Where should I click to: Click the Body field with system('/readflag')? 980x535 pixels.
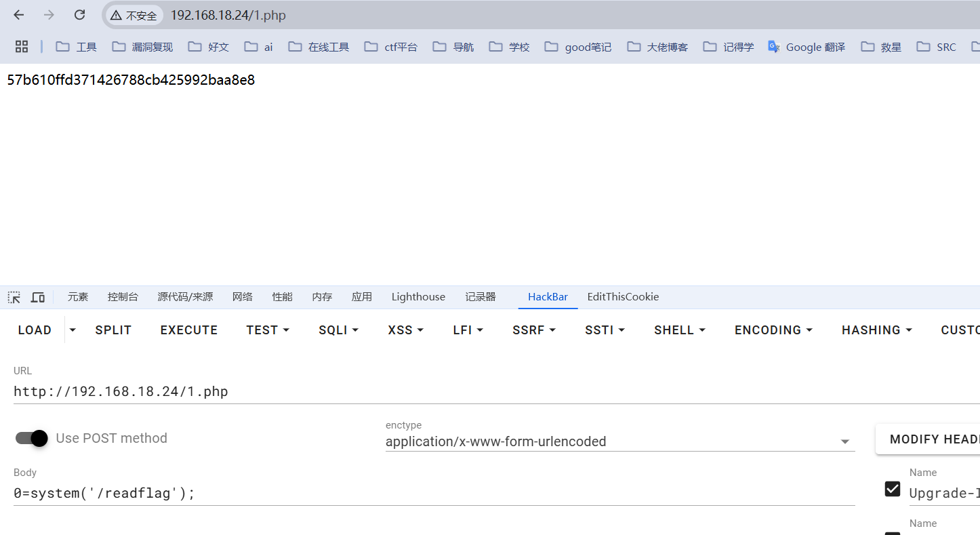[x=434, y=493]
